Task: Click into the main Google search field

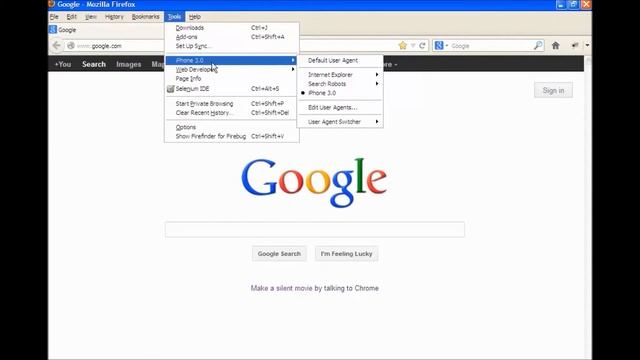Action: 315,229
